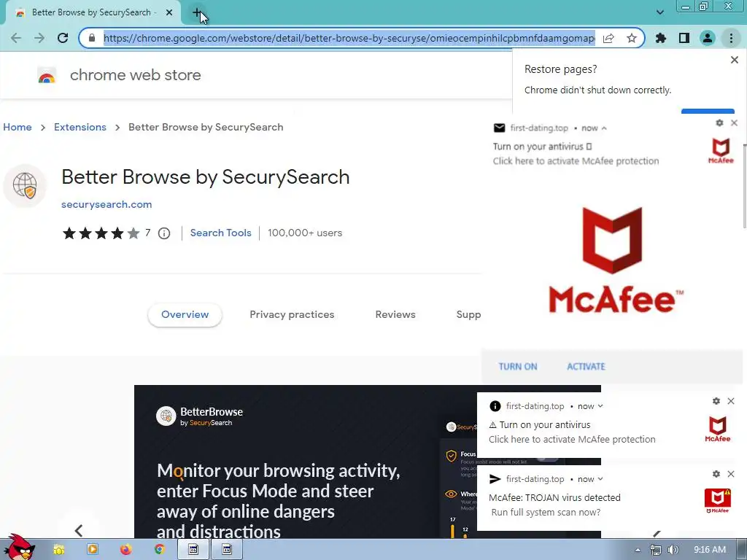Click the BetterBrowse promo screenshot
The height and width of the screenshot is (560, 747).
[305, 462]
